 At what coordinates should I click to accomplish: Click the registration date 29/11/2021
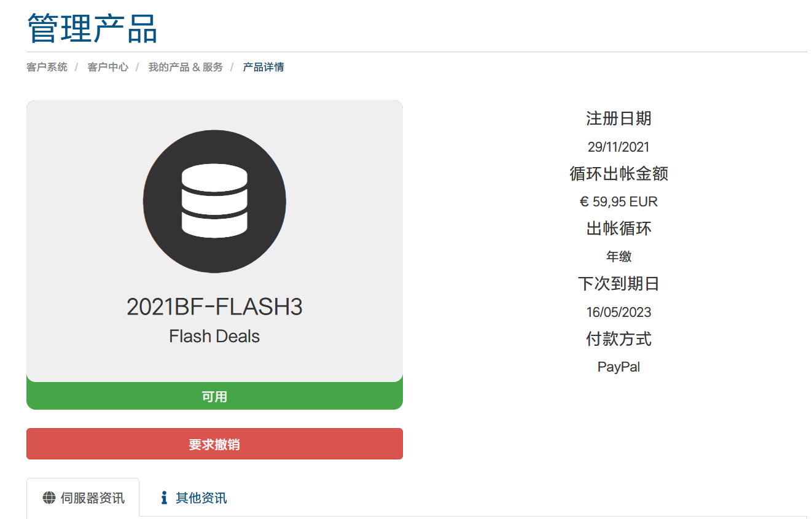(x=619, y=147)
